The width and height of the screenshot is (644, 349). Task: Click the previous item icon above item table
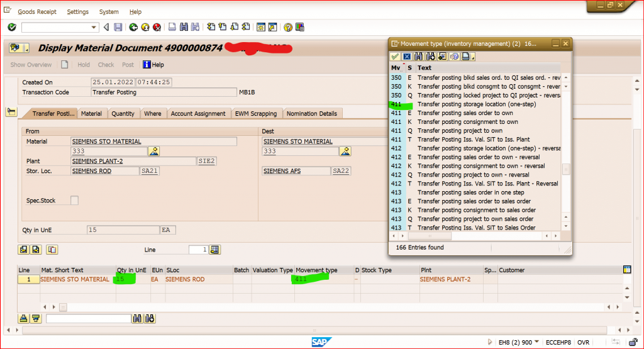[x=23, y=249]
